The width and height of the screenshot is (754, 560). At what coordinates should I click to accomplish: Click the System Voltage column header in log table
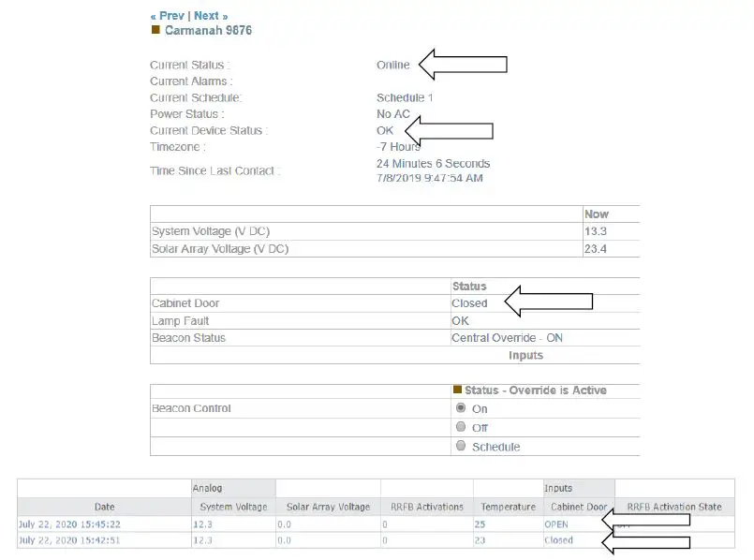[x=234, y=507]
